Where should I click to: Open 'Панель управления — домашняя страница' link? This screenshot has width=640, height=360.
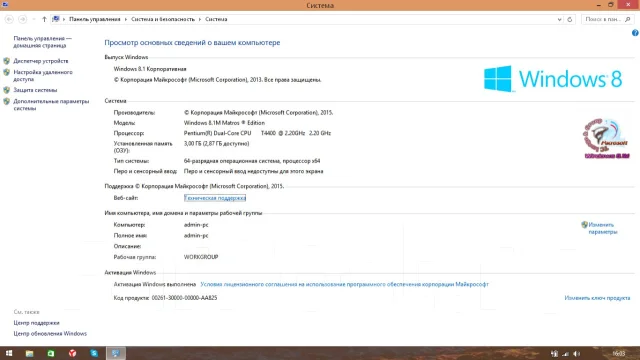pyautogui.click(x=42, y=42)
